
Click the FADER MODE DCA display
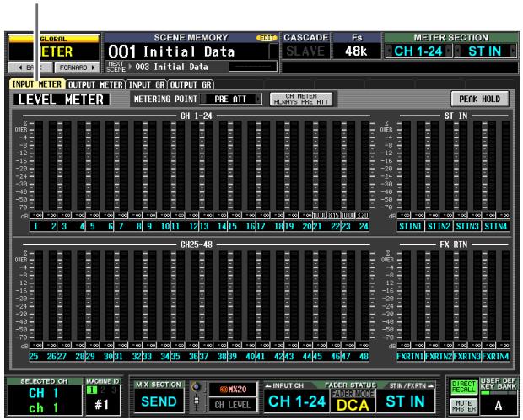(353, 401)
